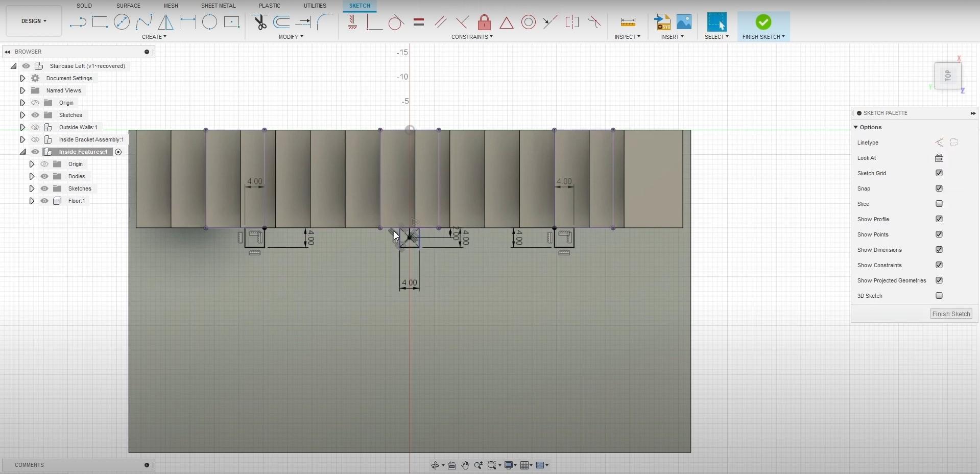Apply the Fix/Unfix lock constraint
The image size is (980, 474).
(x=484, y=22)
